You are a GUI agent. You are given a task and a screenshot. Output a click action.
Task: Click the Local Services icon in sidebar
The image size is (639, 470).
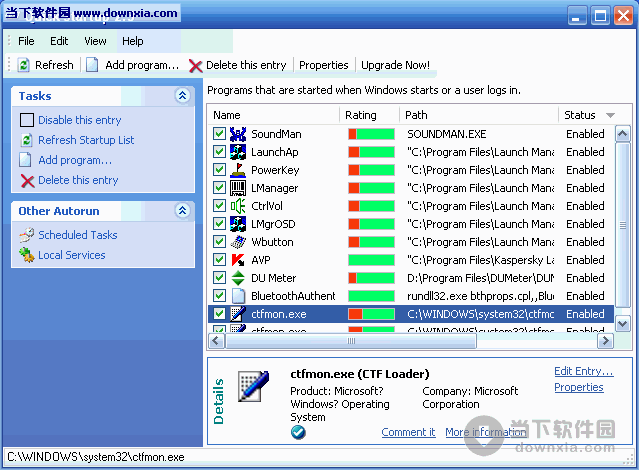coord(27,255)
